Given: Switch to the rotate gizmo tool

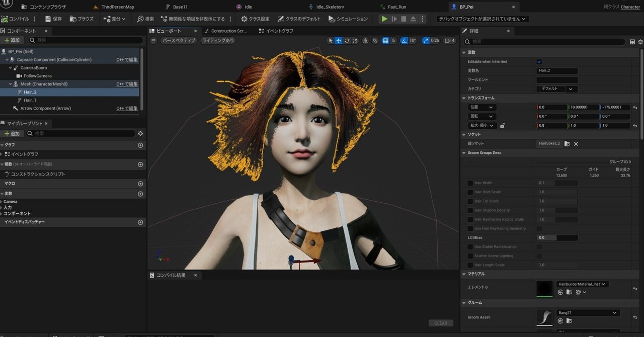Looking at the screenshot, I should (347, 41).
